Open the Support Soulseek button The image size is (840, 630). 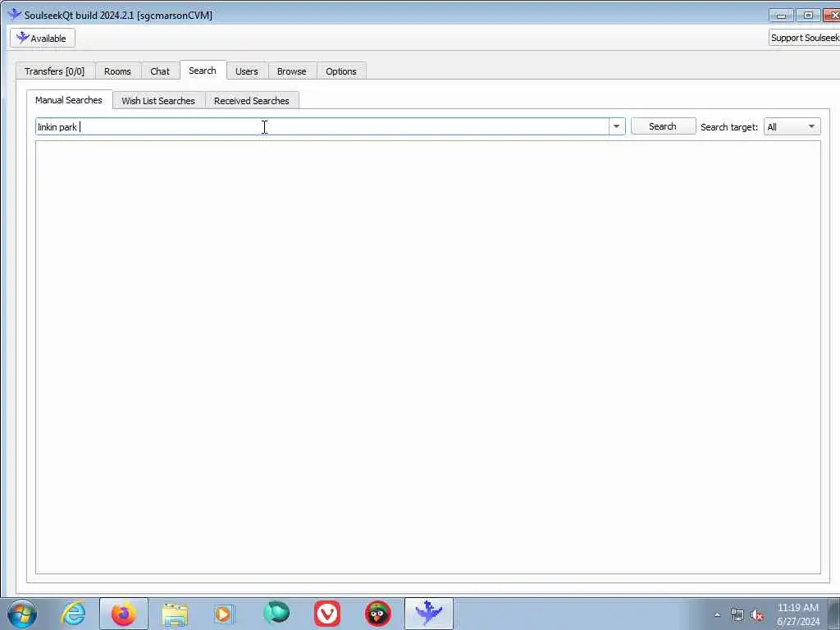pos(804,38)
